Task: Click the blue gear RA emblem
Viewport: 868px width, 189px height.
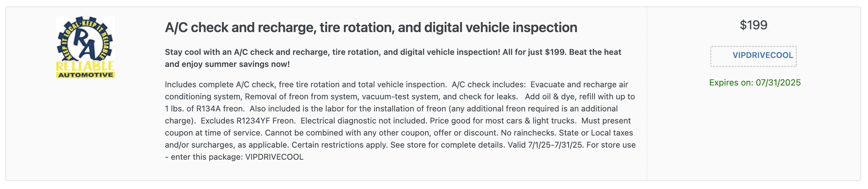Action: click(85, 39)
